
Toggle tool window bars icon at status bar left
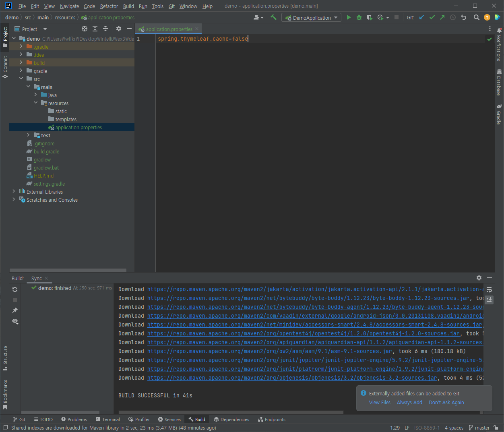(x=5, y=428)
